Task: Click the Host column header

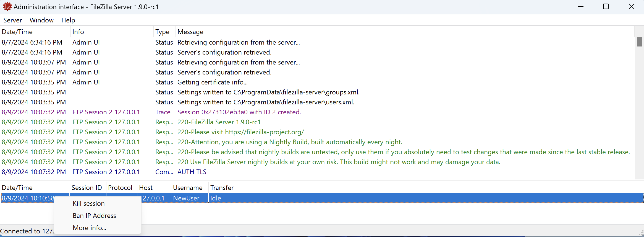Action: (146, 188)
